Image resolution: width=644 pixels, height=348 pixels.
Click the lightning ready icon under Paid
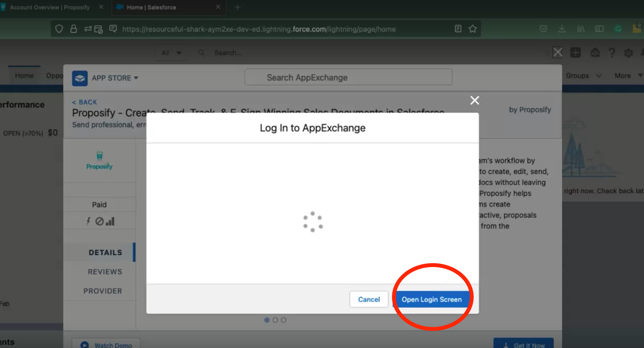pos(88,221)
